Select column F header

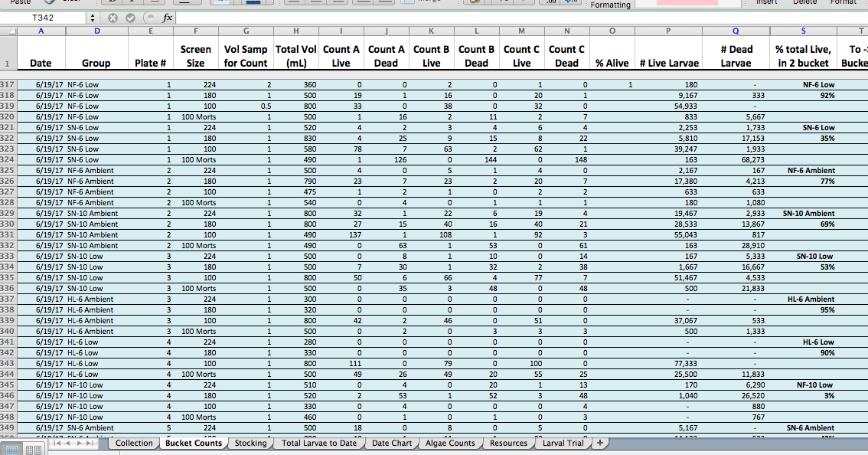pyautogui.click(x=195, y=31)
